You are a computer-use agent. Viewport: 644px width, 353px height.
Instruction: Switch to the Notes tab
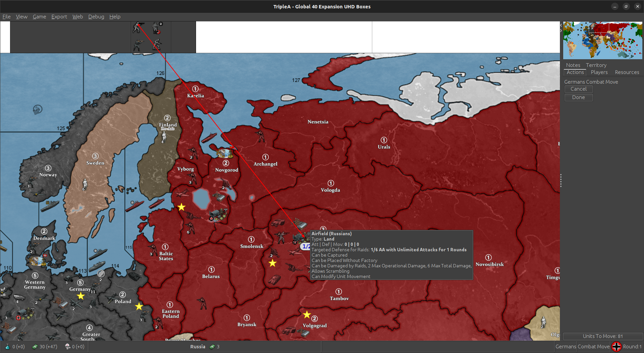pos(573,65)
